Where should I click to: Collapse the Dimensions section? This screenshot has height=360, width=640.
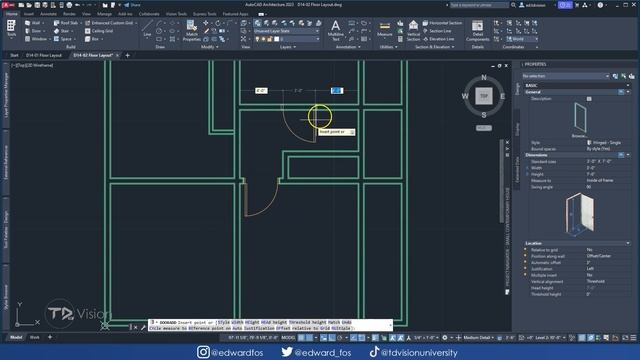tap(628, 155)
